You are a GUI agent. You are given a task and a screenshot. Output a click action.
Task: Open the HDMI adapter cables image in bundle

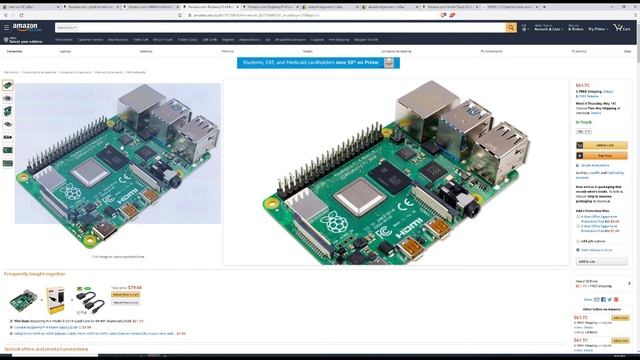[91, 301]
